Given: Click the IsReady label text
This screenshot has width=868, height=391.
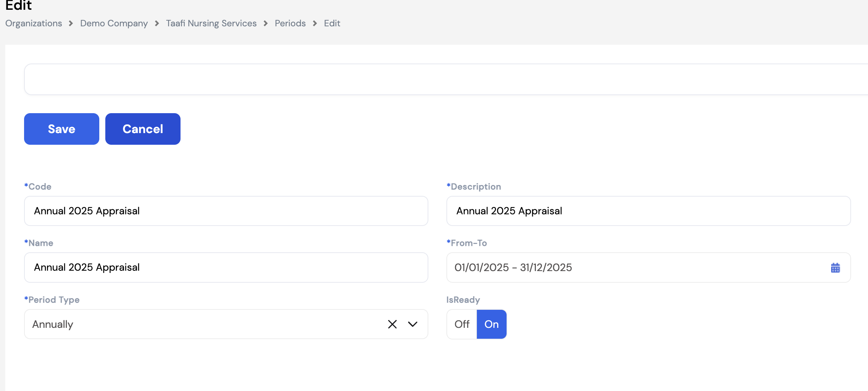Looking at the screenshot, I should (463, 300).
